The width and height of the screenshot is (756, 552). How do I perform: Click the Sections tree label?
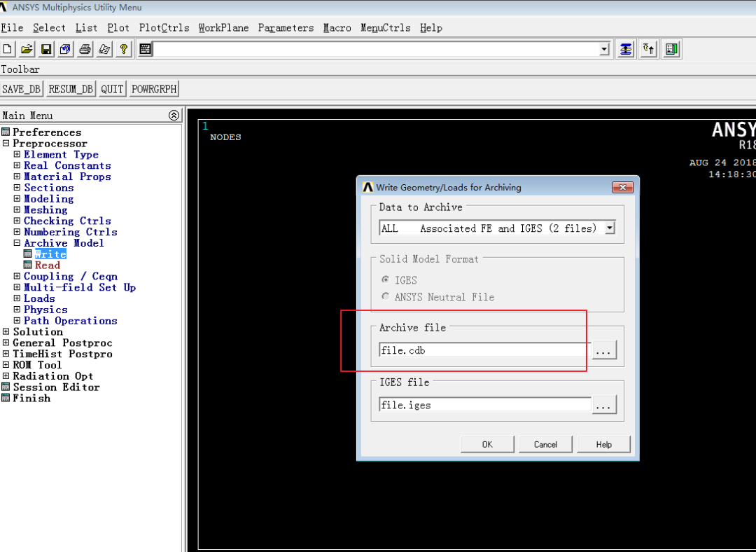point(49,188)
